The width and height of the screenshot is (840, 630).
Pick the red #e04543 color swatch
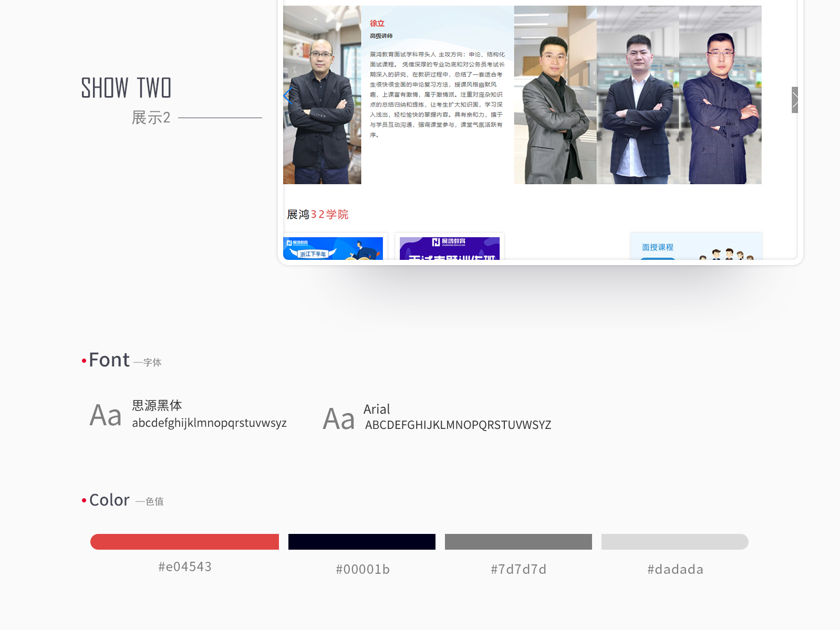[x=184, y=542]
